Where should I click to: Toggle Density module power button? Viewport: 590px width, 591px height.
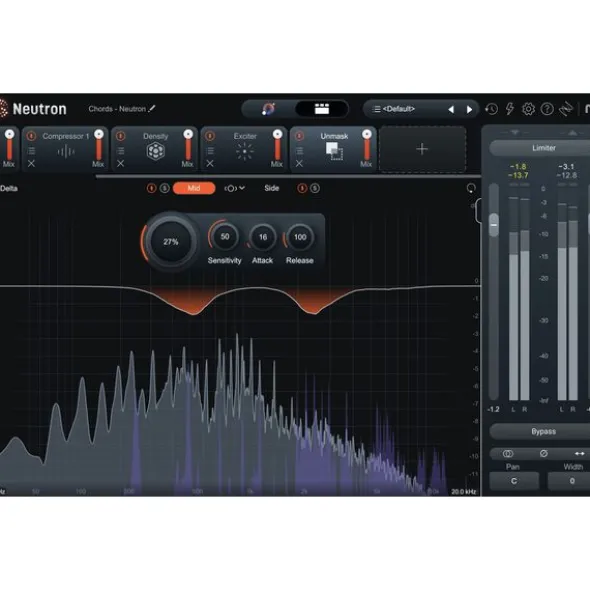click(121, 136)
